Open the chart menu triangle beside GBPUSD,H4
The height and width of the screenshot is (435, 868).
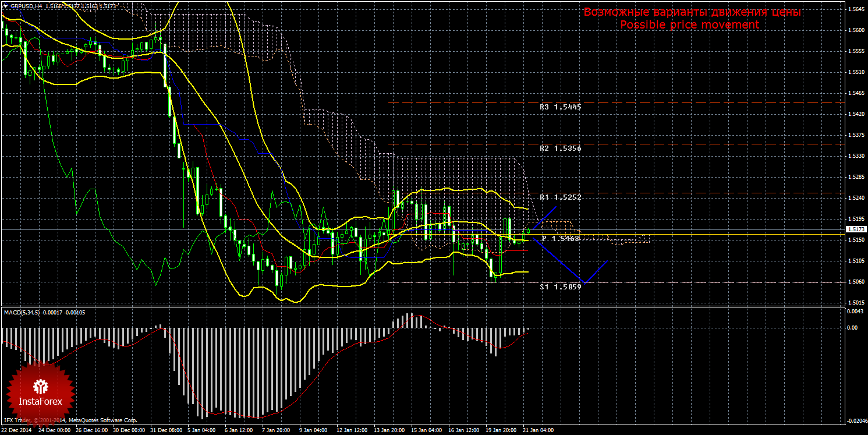click(x=5, y=6)
